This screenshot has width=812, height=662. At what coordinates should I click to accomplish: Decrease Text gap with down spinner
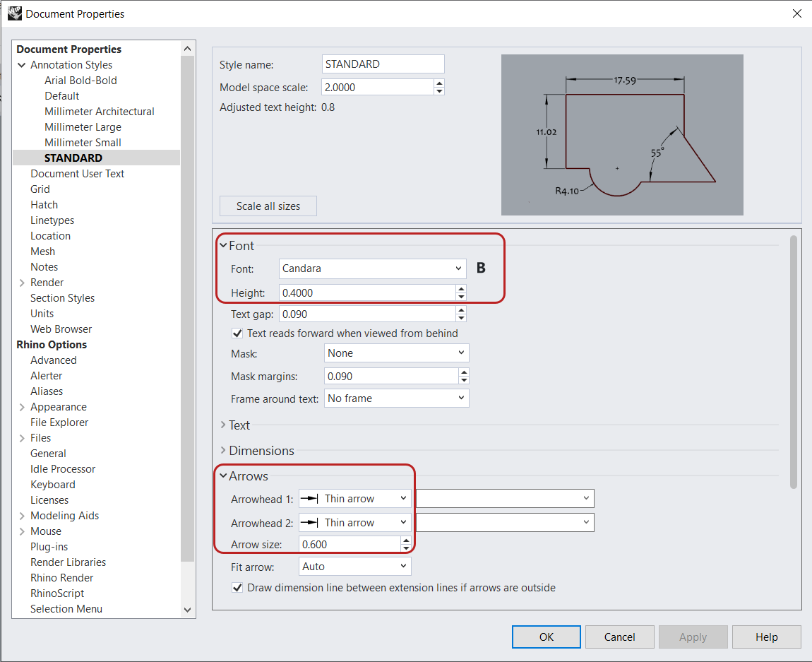tap(461, 318)
